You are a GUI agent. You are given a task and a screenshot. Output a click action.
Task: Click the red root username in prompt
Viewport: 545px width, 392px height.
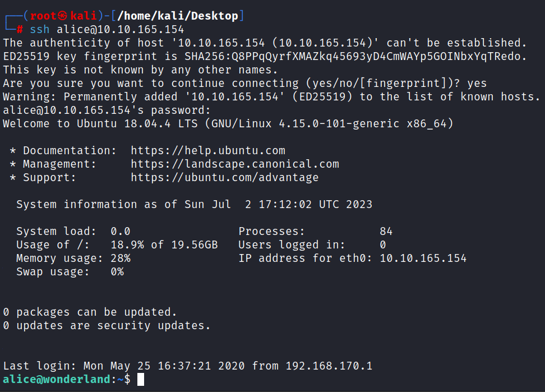pos(43,16)
